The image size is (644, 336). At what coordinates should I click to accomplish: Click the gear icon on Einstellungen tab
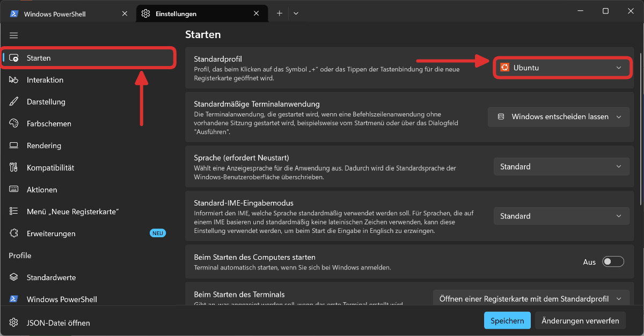[145, 14]
